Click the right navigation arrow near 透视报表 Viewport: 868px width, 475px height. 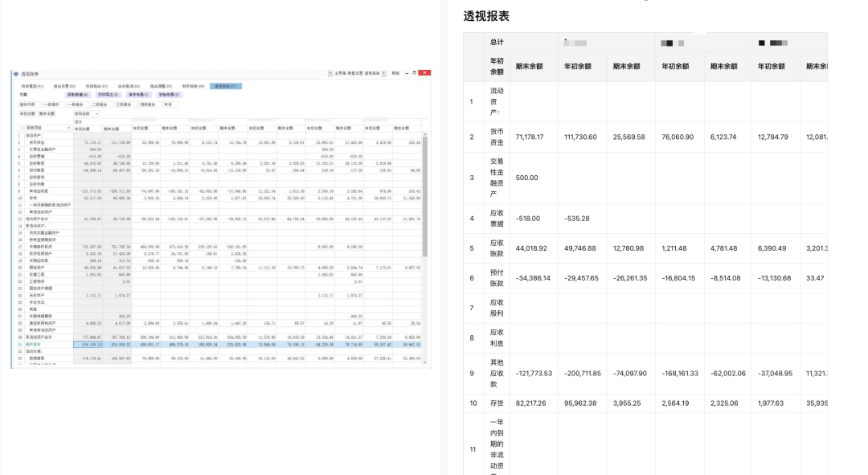(384, 72)
